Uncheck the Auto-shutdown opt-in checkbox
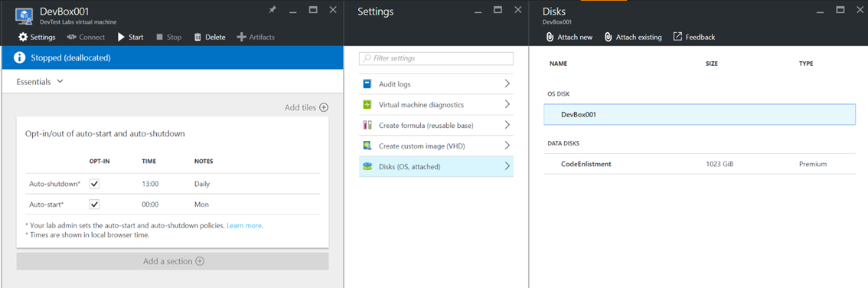Screen dimensions: 868x288 (95, 184)
